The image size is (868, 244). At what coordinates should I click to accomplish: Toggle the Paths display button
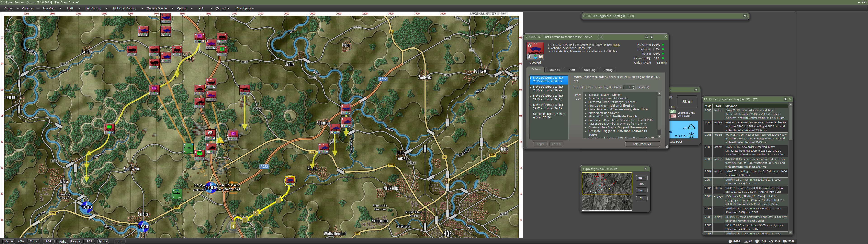pos(62,241)
